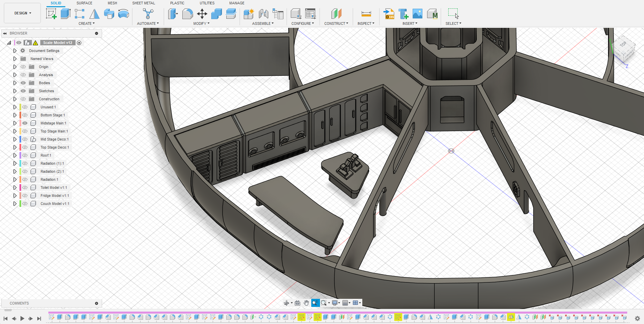The image size is (644, 324).
Task: Collapse the Browser panel arrows
Action: tap(5, 33)
